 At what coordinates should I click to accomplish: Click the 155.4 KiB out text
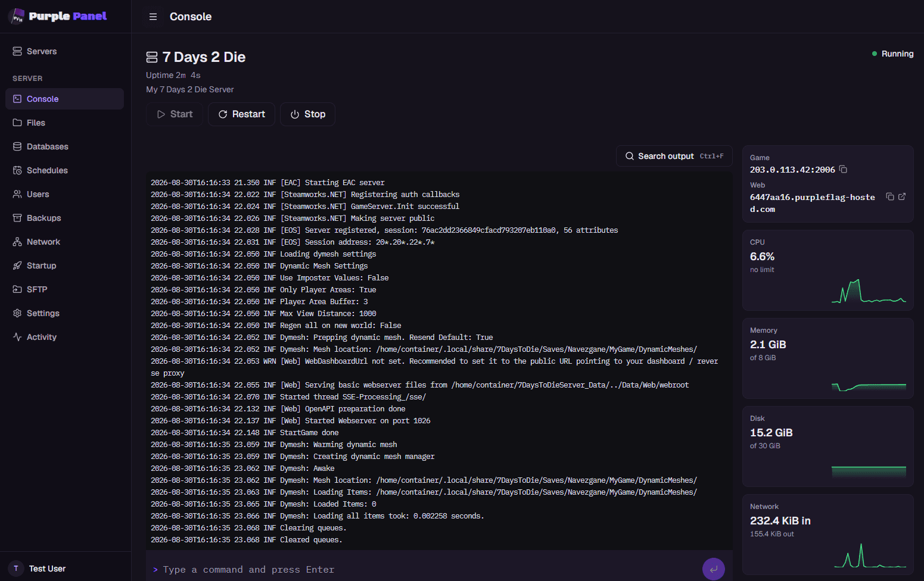pos(772,534)
